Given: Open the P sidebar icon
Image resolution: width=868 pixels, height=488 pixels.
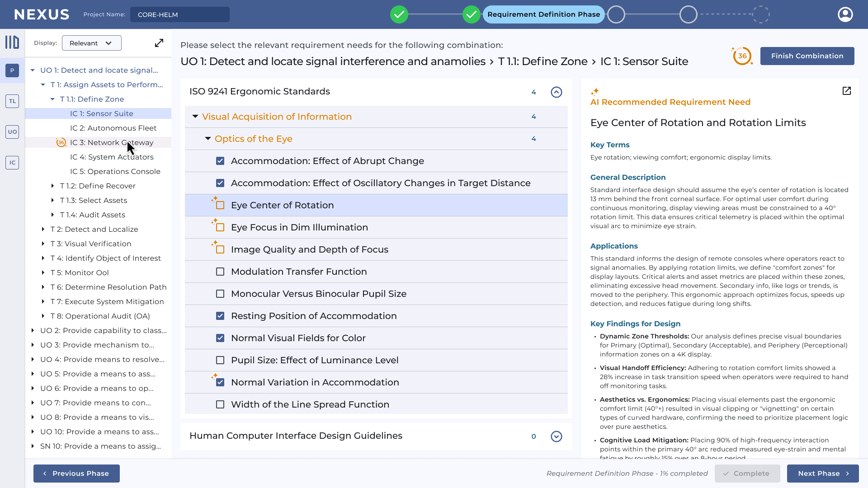Looking at the screenshot, I should point(12,70).
